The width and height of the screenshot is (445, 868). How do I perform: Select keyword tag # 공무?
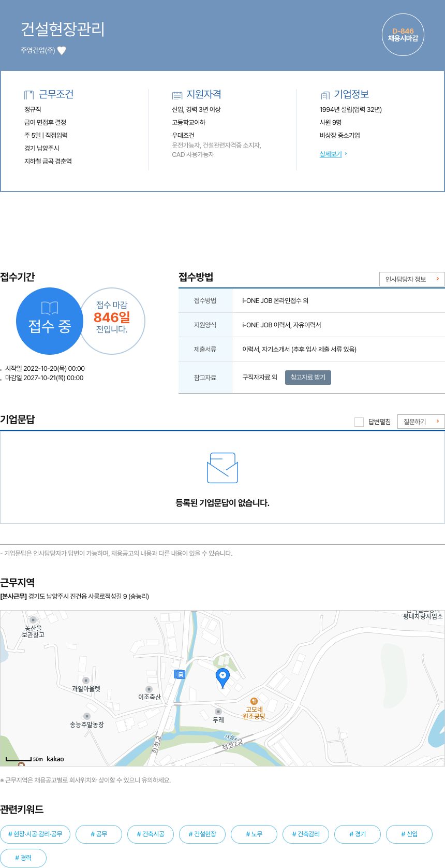[99, 834]
